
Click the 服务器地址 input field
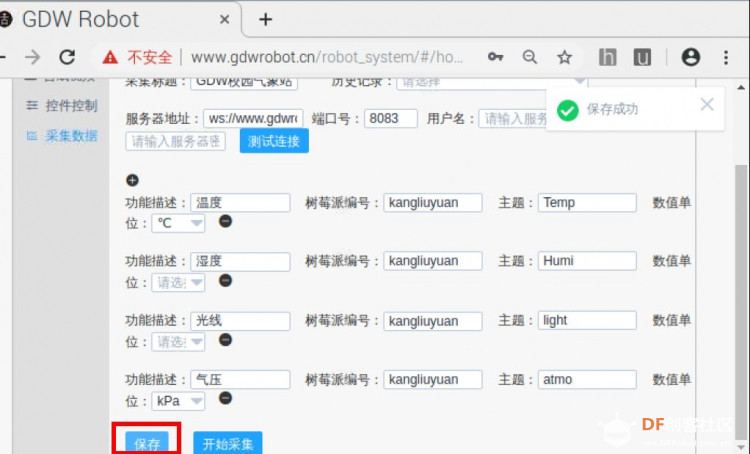(x=253, y=118)
